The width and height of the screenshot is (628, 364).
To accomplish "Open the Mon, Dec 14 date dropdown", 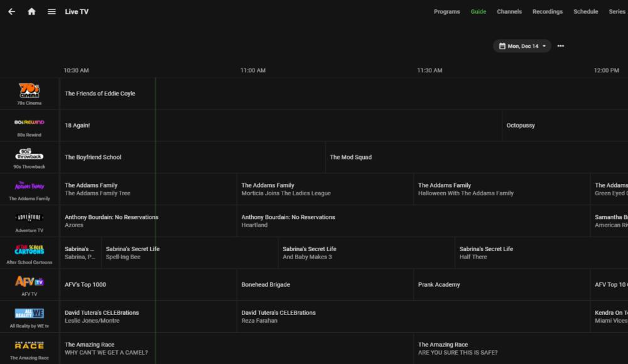I will pyautogui.click(x=522, y=46).
